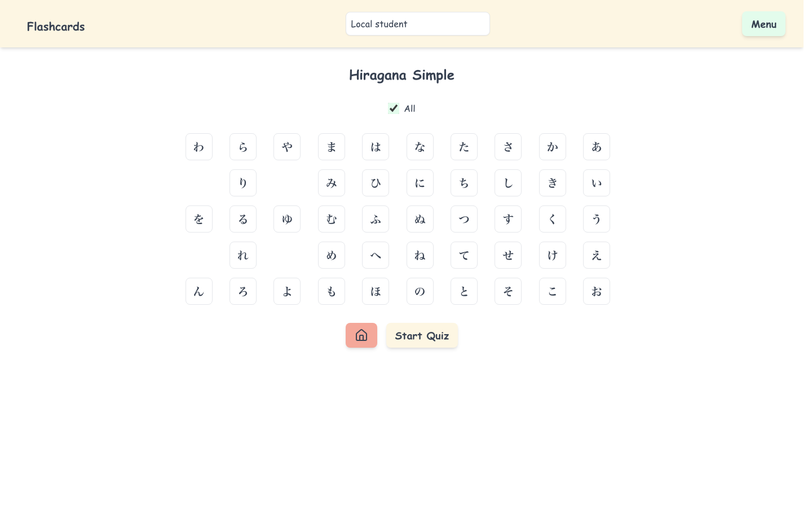This screenshot has width=812, height=508.
Task: Toggle the ん character tile
Action: click(199, 291)
